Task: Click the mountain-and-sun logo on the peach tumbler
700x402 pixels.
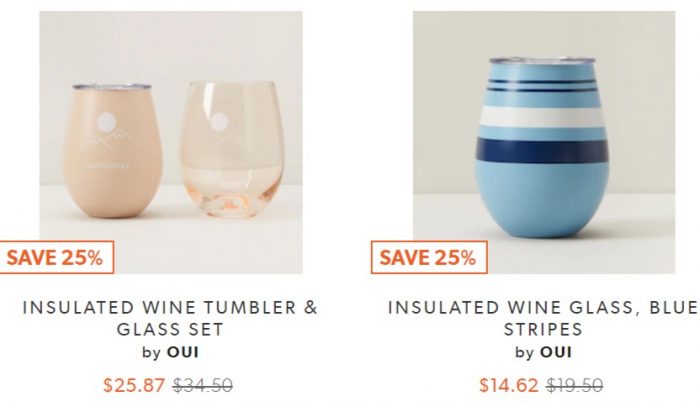Action: 106,130
